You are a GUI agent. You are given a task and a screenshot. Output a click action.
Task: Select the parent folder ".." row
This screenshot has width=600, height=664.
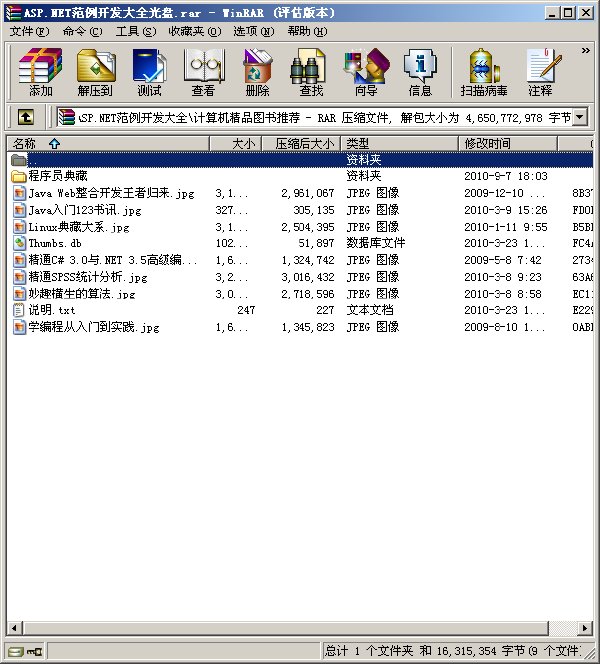[300, 160]
